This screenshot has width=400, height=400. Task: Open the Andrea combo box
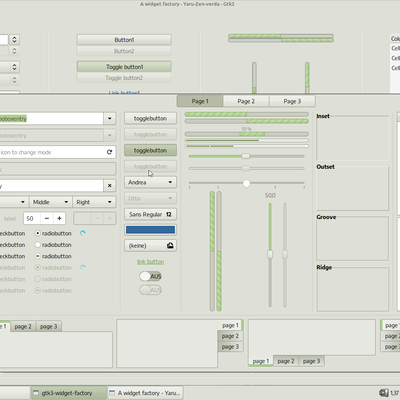150,182
